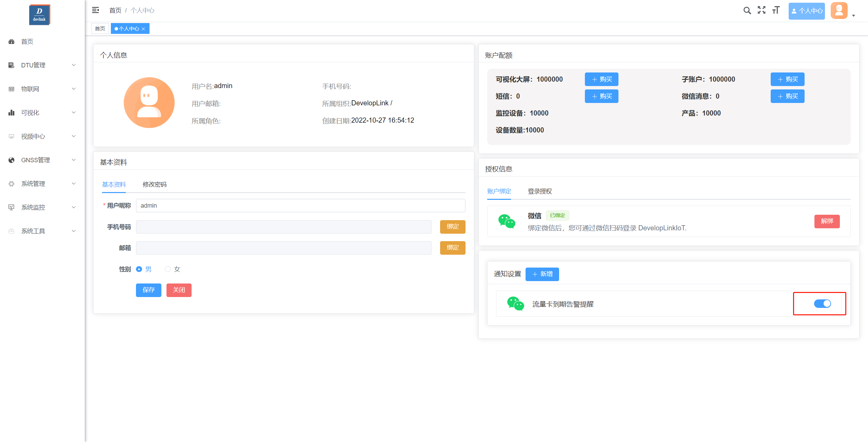Switch to the 修改密码 tab
The width and height of the screenshot is (868, 442).
point(155,185)
